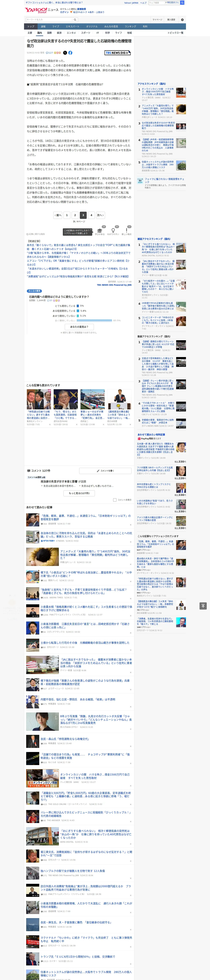210x980 pixels.
Task: Open the 速報 navigation tab
Action: 43,27
